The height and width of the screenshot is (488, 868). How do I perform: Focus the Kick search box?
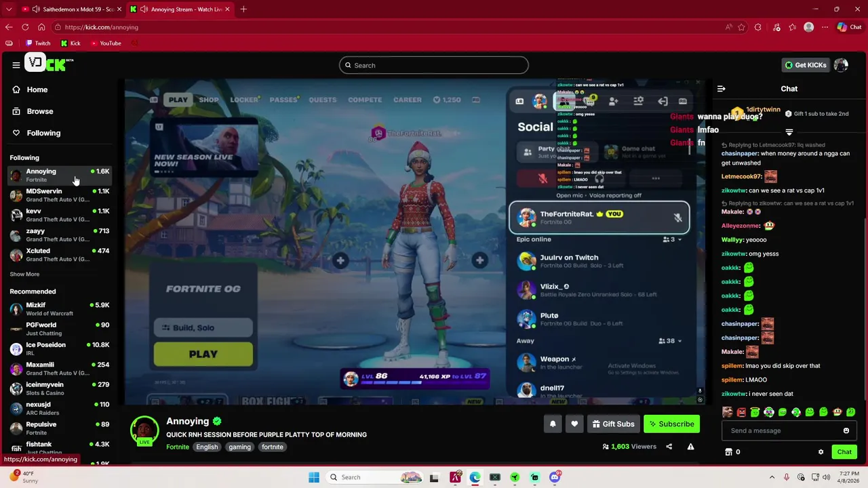pos(434,65)
